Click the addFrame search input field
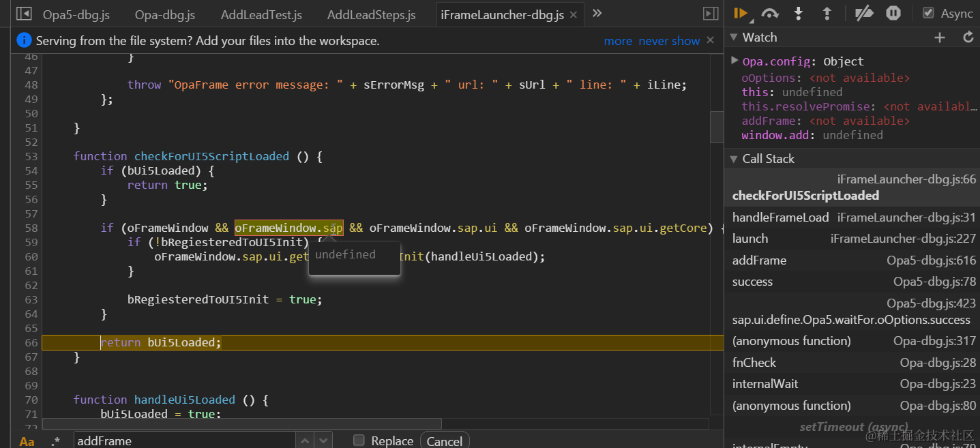980x448 pixels. (185, 440)
